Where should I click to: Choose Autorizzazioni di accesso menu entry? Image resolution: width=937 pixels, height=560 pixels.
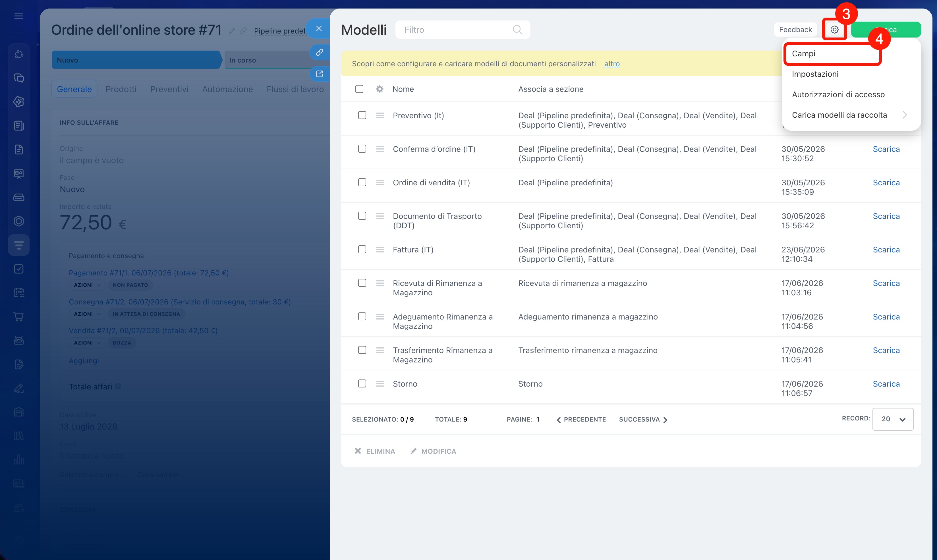click(838, 94)
